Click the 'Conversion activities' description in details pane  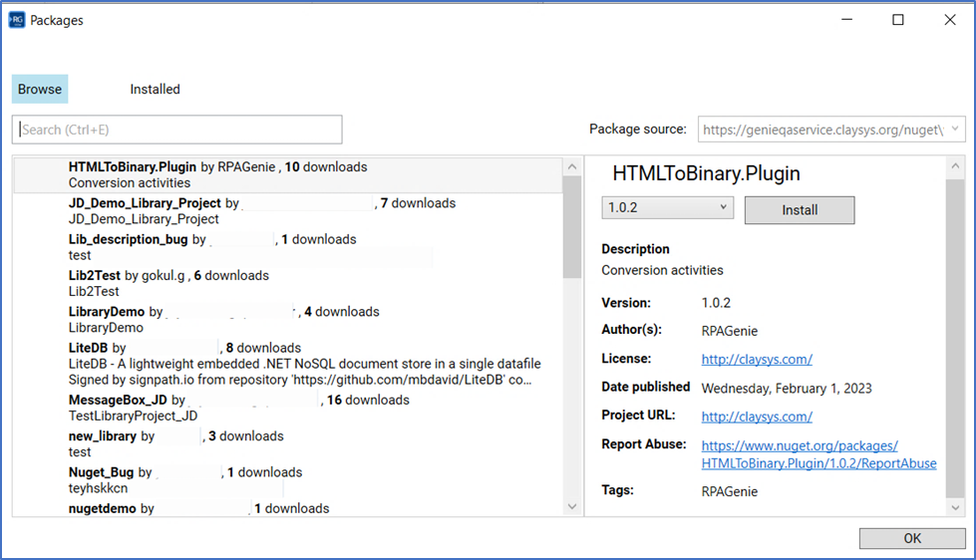pos(662,270)
